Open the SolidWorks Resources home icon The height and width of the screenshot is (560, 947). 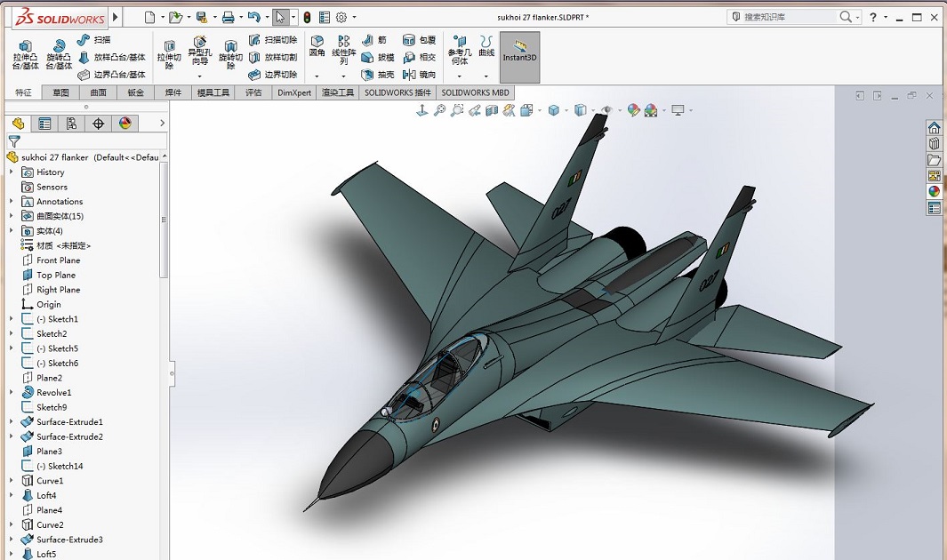pyautogui.click(x=934, y=127)
